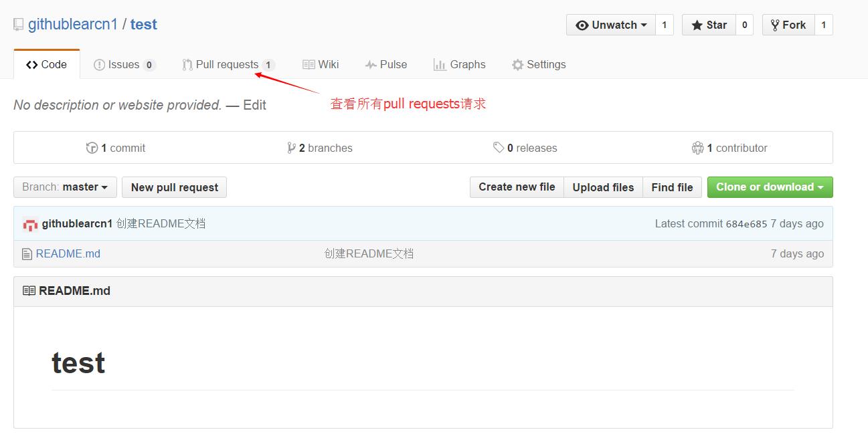Viewport: 868px width, 440px height.
Task: Open the Clone or download dropdown
Action: click(769, 187)
